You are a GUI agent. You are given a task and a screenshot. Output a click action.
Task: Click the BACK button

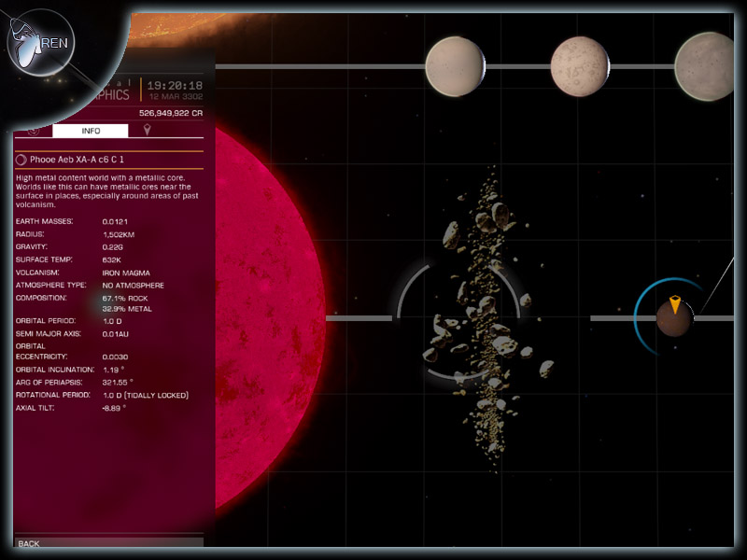(x=109, y=543)
